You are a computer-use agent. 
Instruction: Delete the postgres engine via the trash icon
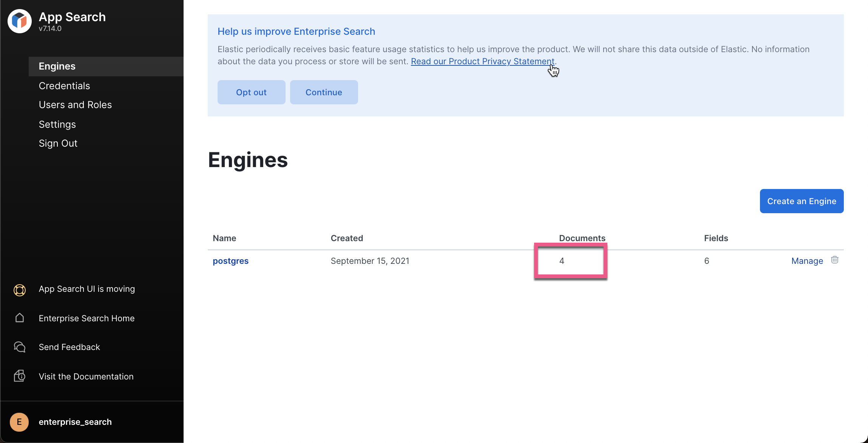(x=835, y=260)
